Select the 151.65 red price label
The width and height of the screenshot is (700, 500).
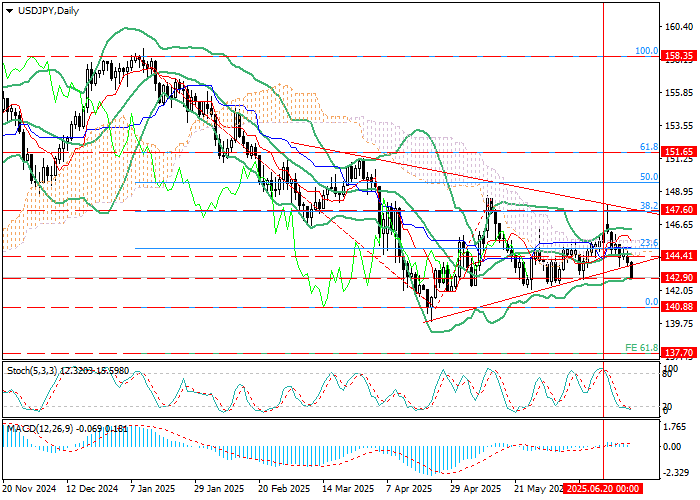(x=679, y=152)
